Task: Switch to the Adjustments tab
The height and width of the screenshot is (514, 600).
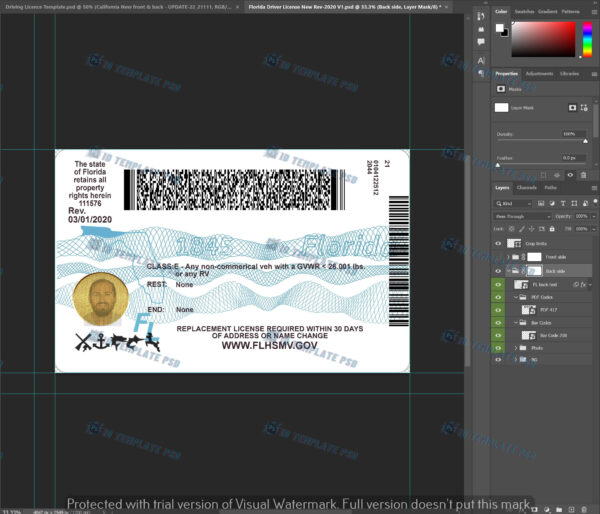Action: point(539,73)
